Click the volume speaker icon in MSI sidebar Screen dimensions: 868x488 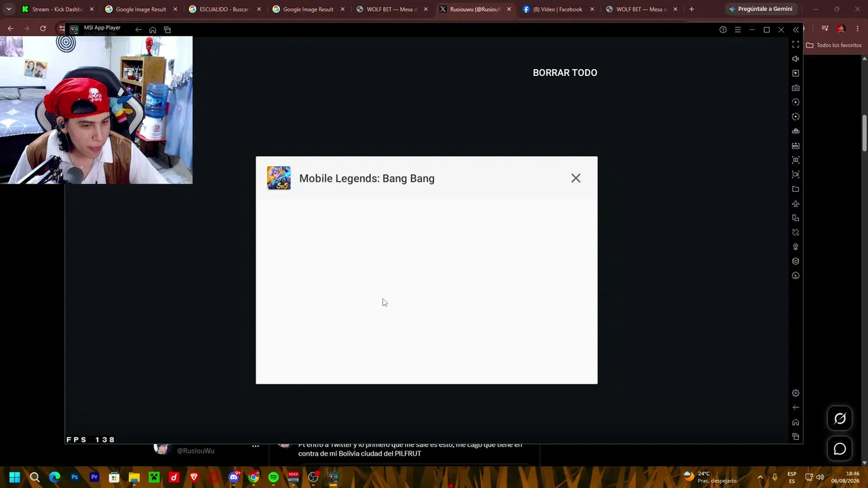click(795, 59)
